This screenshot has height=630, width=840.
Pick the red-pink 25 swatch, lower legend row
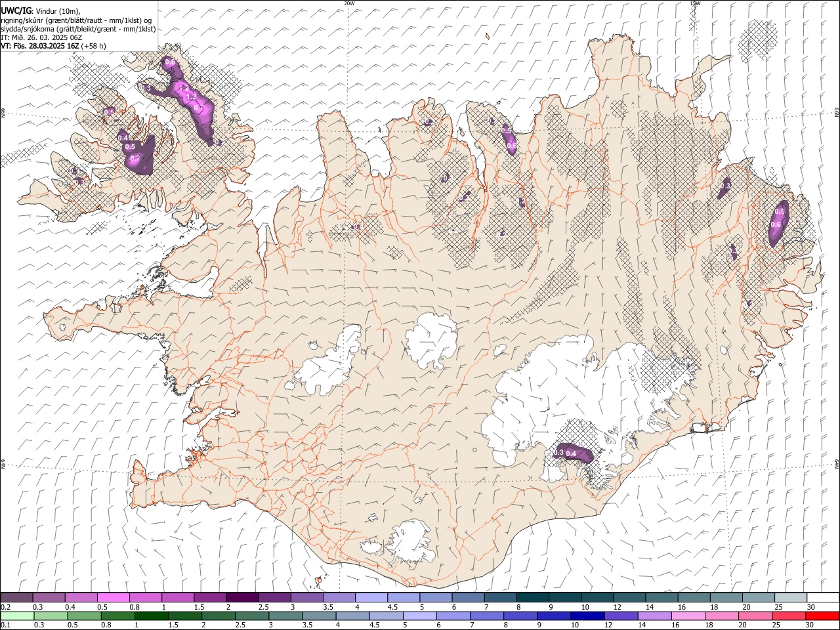click(788, 616)
